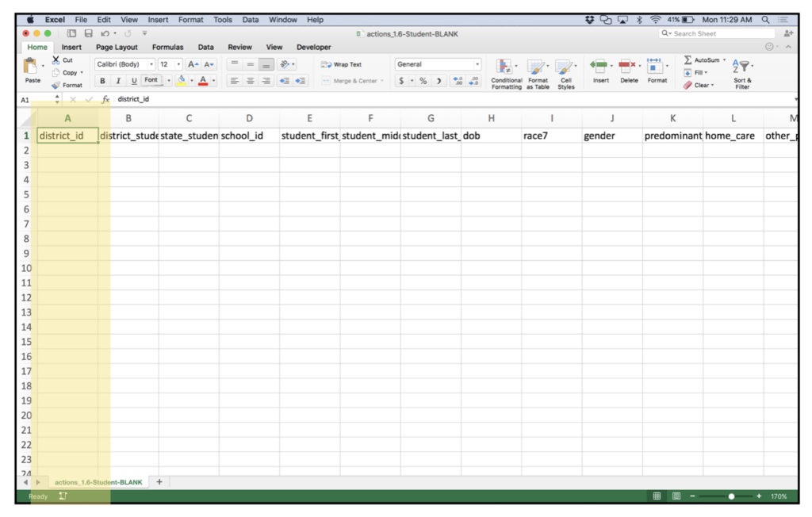Click the Undo arrow in the title bar

pyautogui.click(x=105, y=33)
